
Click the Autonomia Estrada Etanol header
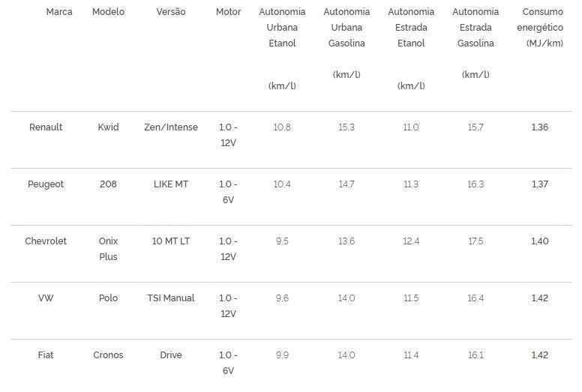[x=411, y=28]
